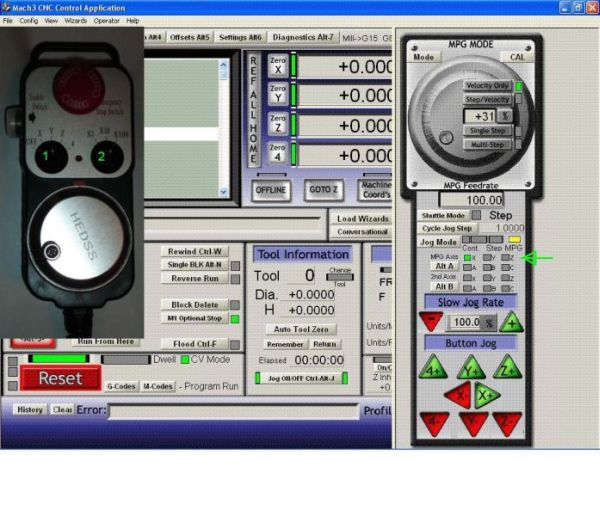Jog the 4th axis positive with 4+ arrow
The height and width of the screenshot is (516, 600).
coord(433,367)
